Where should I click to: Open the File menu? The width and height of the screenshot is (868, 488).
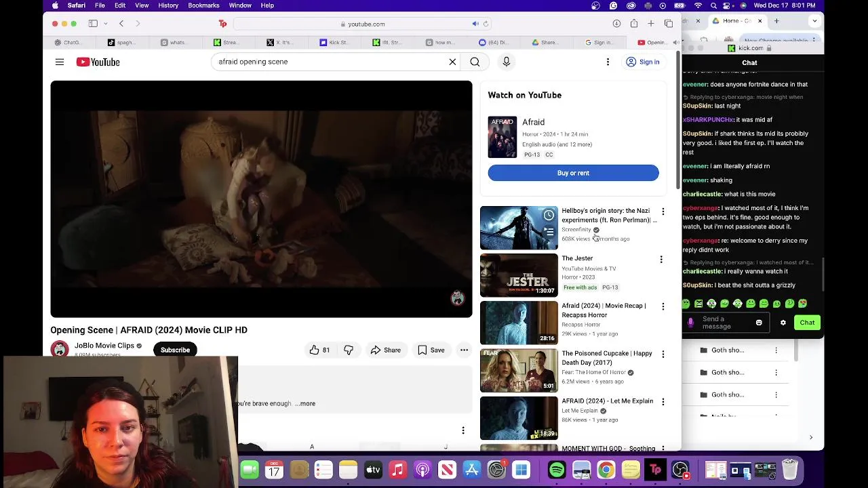point(100,5)
